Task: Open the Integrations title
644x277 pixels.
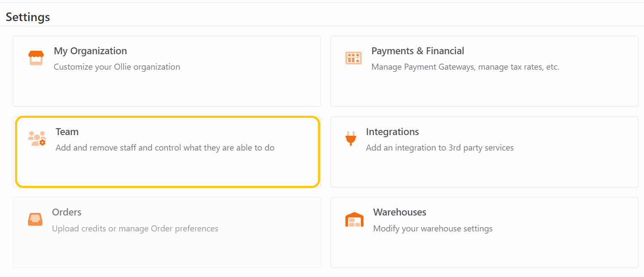Action: click(392, 132)
